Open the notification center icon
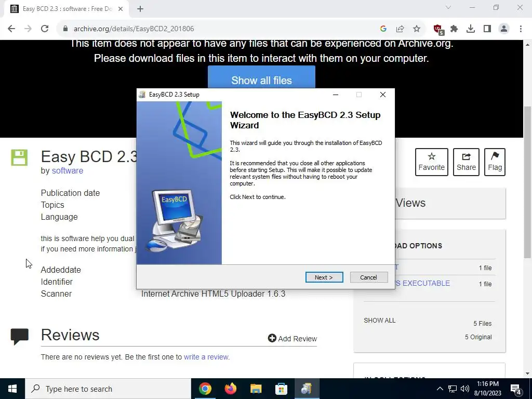532x399 pixels. [x=516, y=389]
